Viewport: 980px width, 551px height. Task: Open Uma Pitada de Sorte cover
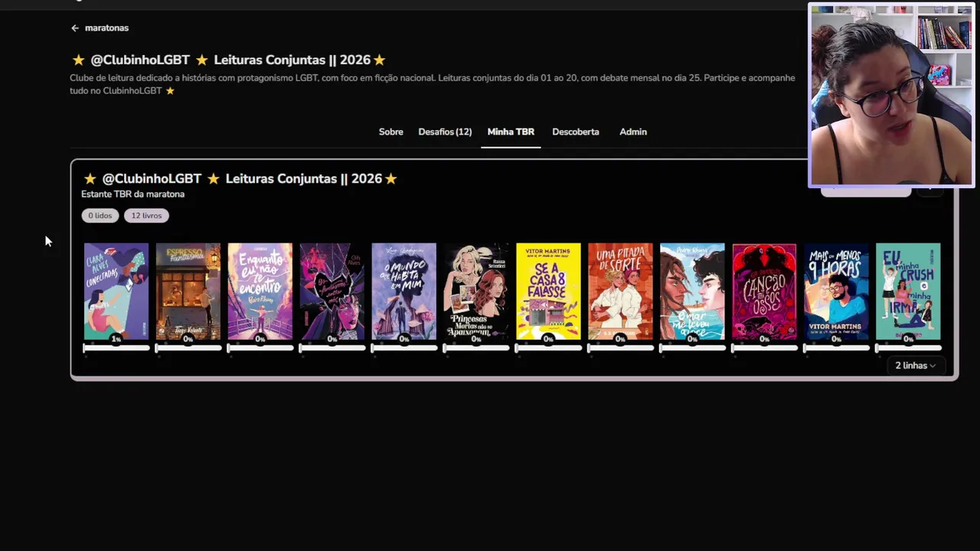620,292
